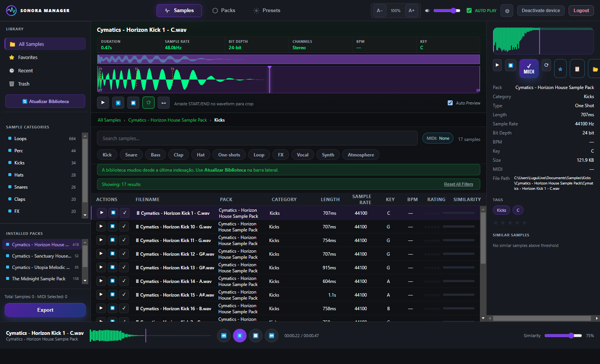Filter by Atmosphere tag
Viewport: 600px width, 364px height.
coord(361,155)
